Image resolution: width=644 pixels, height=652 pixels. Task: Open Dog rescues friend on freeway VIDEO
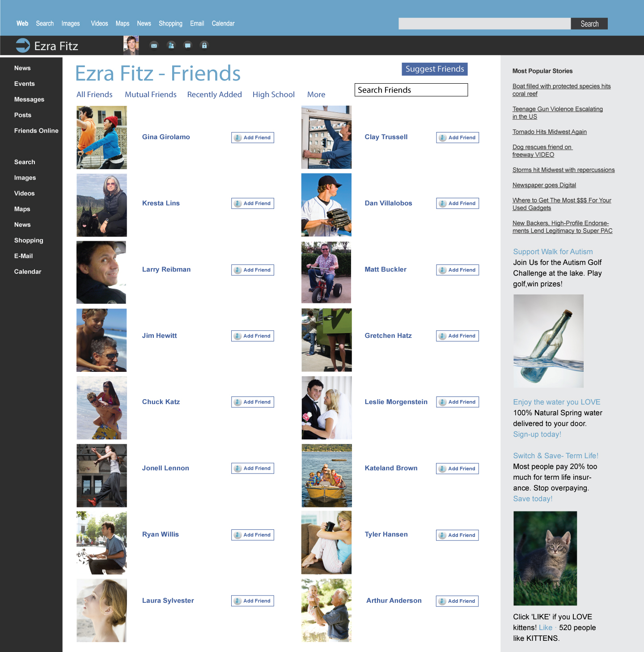pyautogui.click(x=542, y=151)
